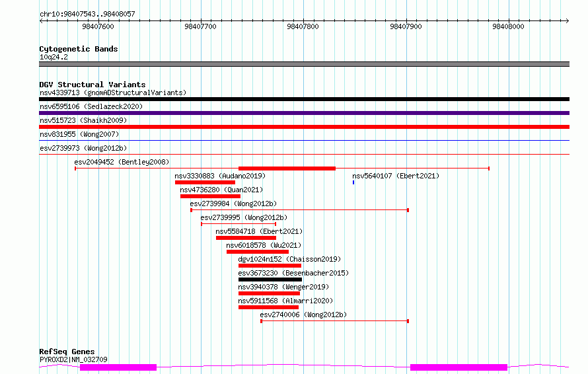Open nsv6595106 (Sedlazeck2020) variant label

coord(91,106)
